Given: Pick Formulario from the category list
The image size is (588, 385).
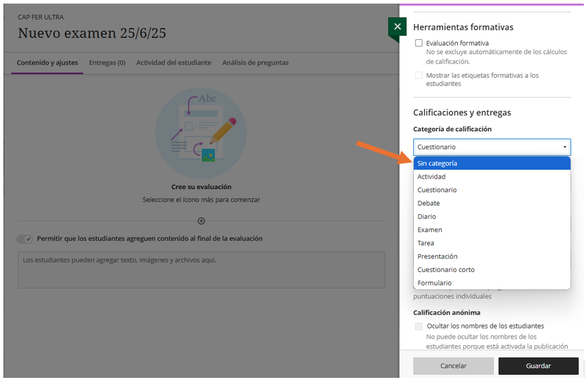Looking at the screenshot, I should 492,283.
